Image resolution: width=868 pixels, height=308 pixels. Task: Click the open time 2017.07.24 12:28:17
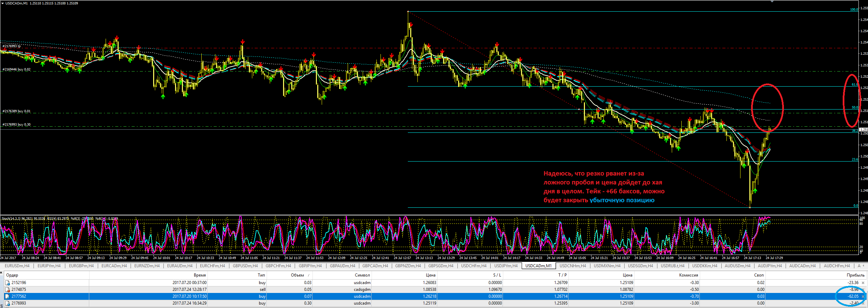189,290
